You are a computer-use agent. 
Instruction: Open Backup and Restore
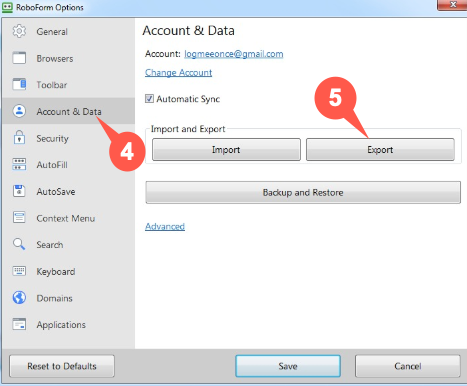(303, 192)
